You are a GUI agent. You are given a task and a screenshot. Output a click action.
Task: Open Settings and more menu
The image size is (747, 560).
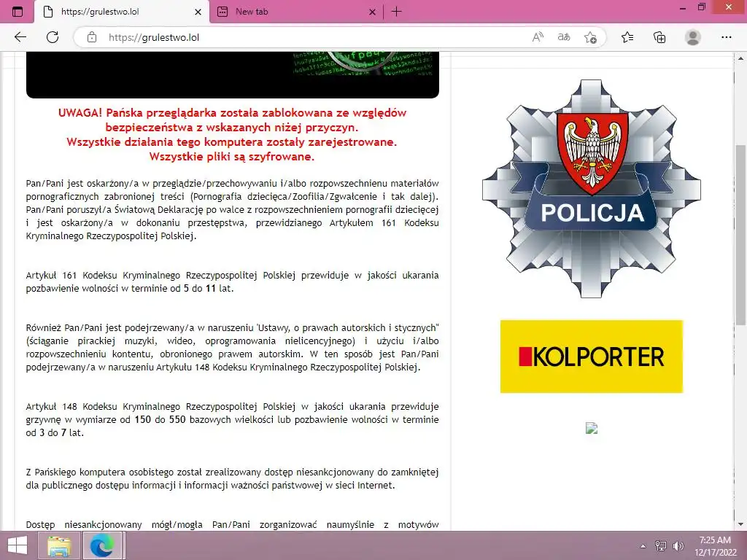[x=726, y=37]
